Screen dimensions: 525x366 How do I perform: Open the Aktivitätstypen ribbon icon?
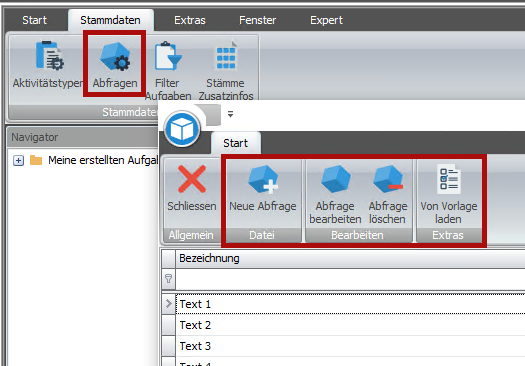coord(49,56)
